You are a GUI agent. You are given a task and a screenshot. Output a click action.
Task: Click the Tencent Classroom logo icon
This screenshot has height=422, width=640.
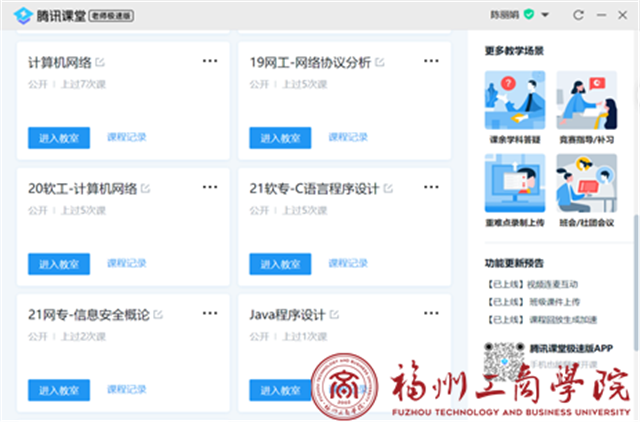click(22, 15)
